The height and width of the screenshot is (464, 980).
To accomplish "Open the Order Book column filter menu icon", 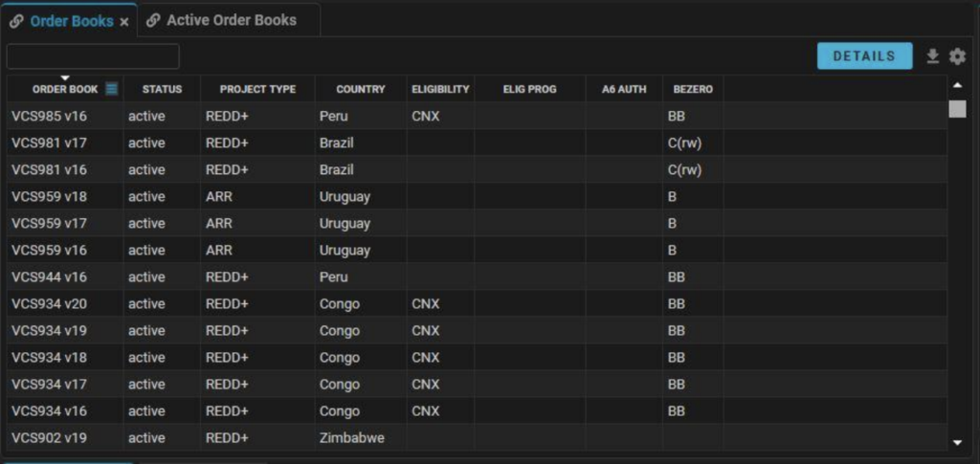I will coord(111,89).
